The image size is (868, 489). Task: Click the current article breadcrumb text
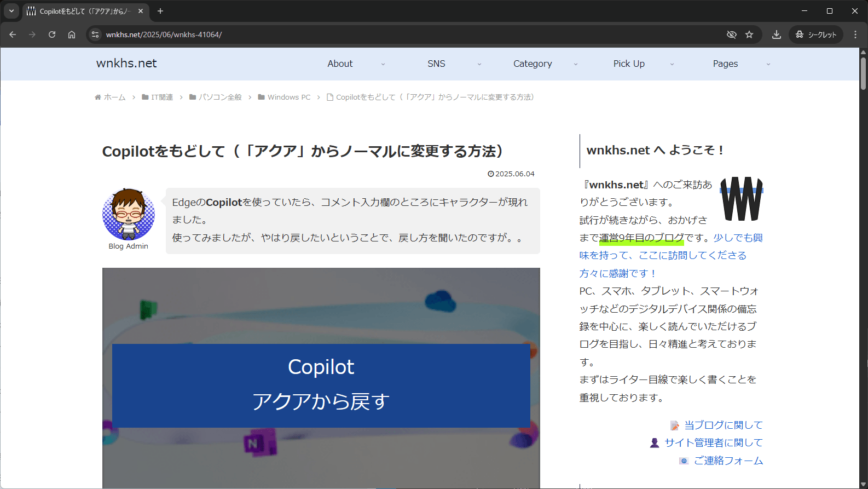[435, 97]
